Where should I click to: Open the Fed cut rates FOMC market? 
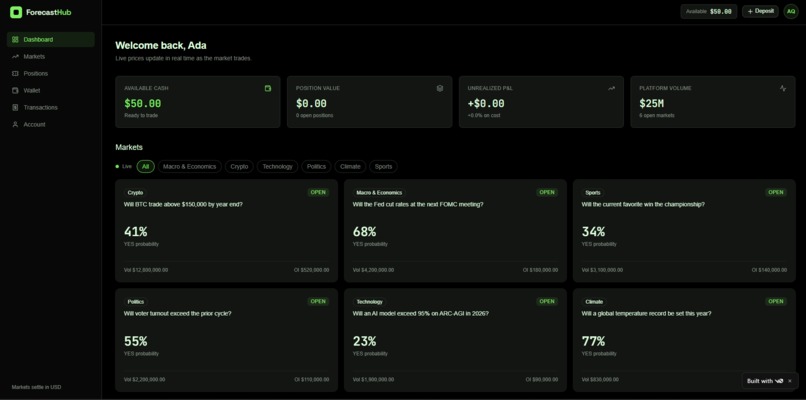tap(455, 230)
